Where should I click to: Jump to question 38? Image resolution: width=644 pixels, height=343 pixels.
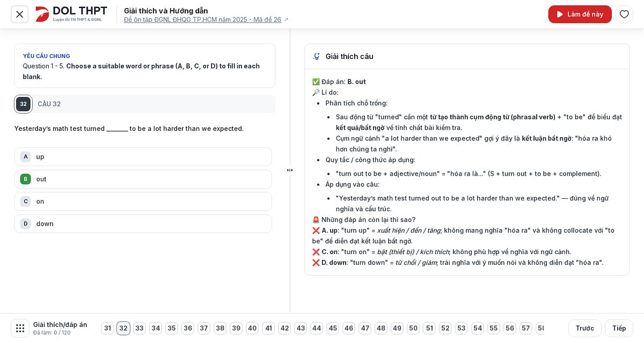(220, 328)
